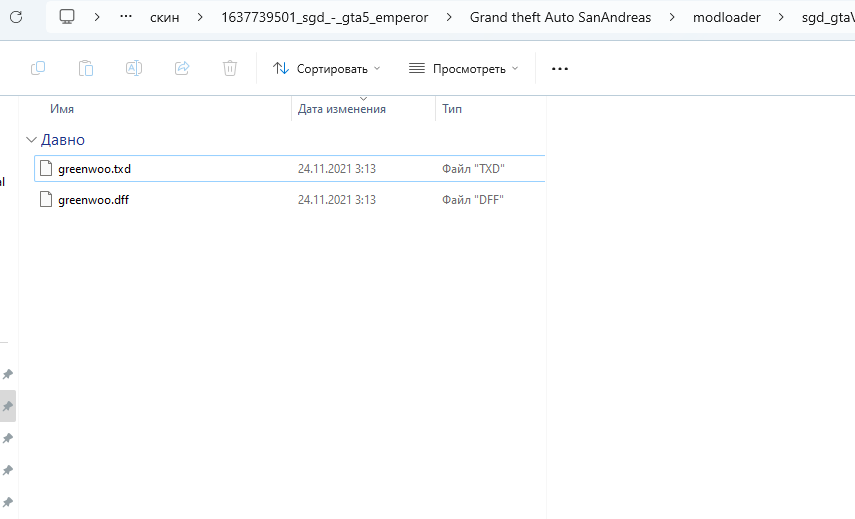This screenshot has height=519, width=855.
Task: Click the greenwoo.dff file icon
Action: [46, 200]
